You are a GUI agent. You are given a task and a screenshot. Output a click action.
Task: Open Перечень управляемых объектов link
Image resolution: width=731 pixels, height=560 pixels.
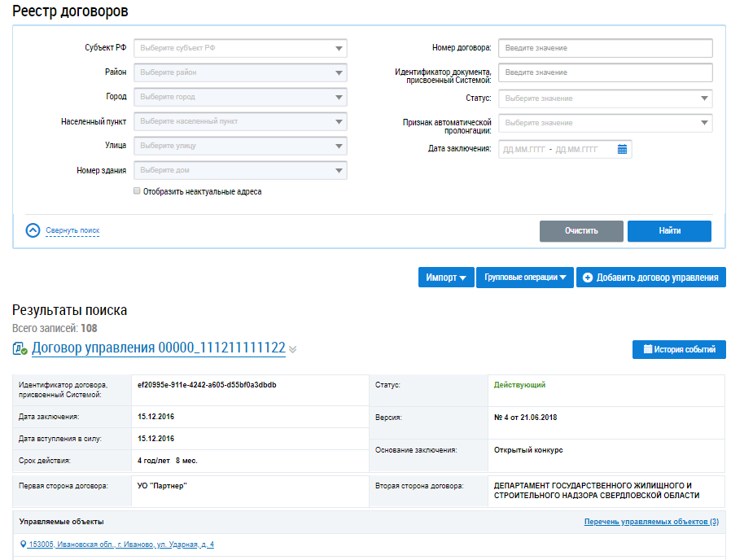[651, 522]
